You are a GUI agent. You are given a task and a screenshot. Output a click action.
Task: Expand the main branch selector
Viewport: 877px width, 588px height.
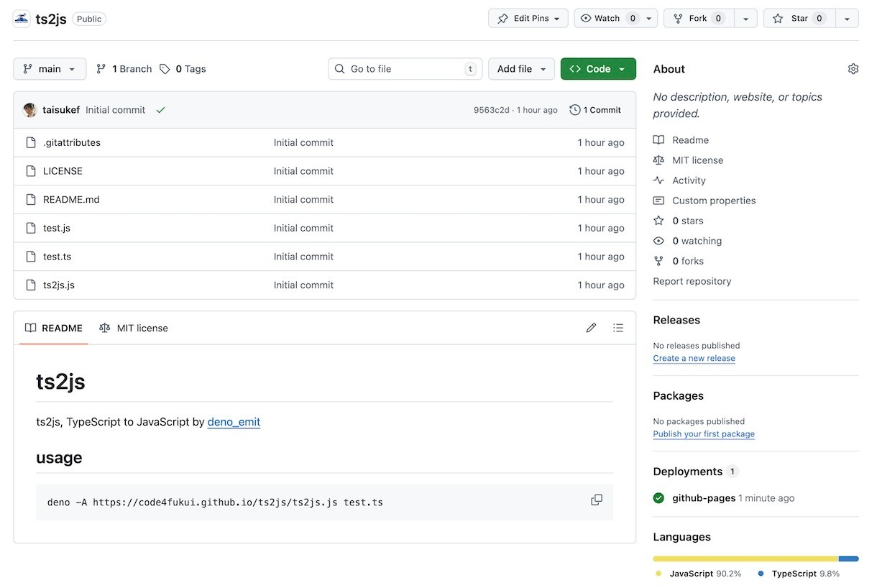[50, 69]
